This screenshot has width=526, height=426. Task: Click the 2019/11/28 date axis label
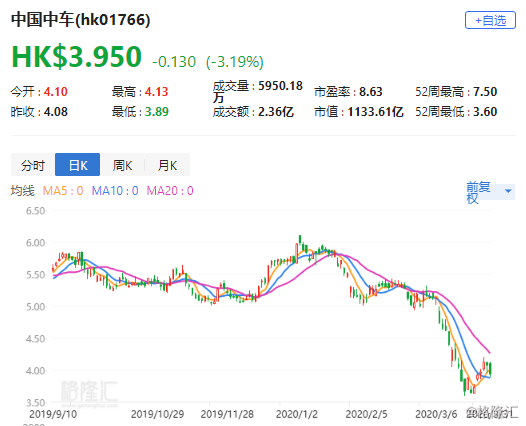pos(227,414)
